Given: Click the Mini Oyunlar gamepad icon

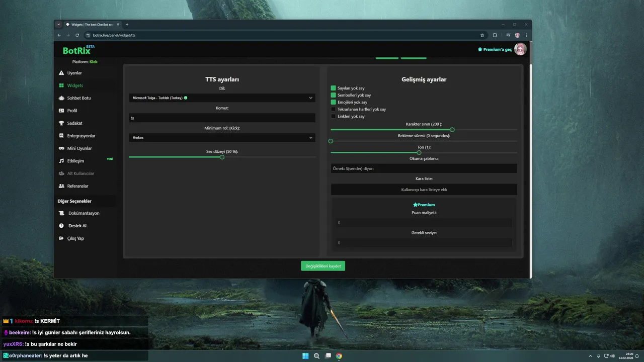Looking at the screenshot, I should pos(61,148).
